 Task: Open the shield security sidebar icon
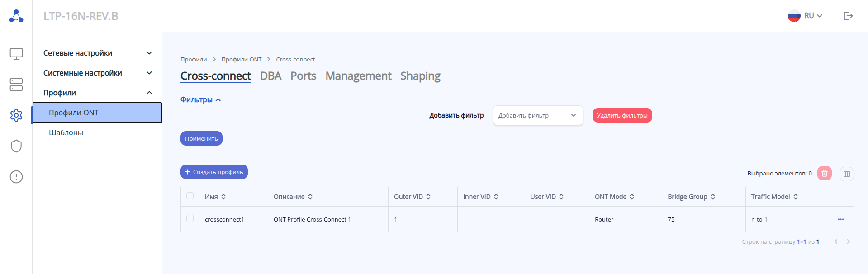pos(16,146)
